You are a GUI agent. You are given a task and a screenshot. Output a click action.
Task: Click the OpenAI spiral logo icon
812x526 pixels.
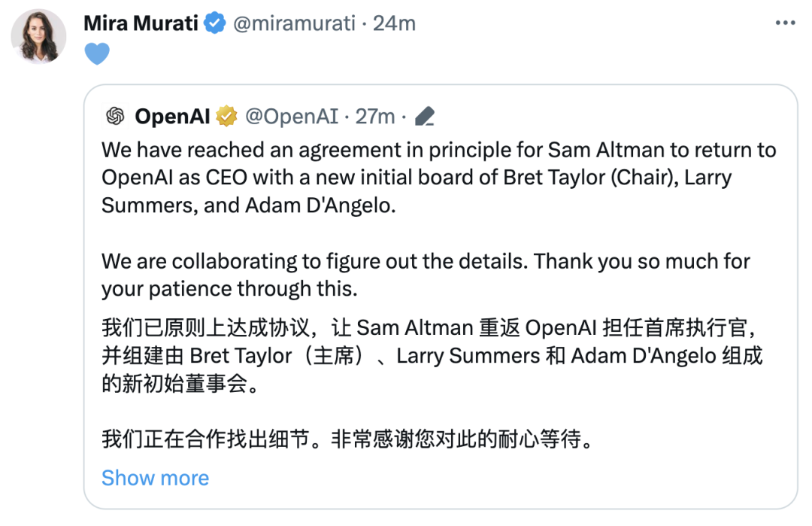click(115, 116)
